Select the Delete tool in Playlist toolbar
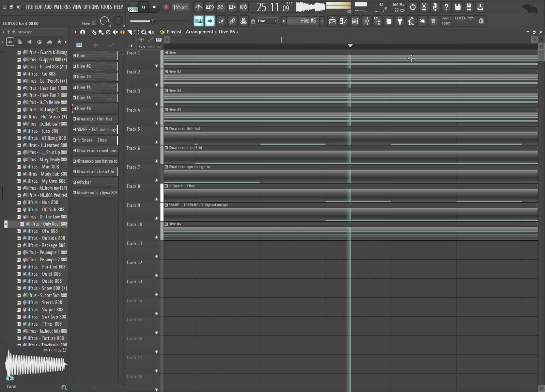Image resolution: width=545 pixels, height=392 pixels. pyautogui.click(x=108, y=32)
